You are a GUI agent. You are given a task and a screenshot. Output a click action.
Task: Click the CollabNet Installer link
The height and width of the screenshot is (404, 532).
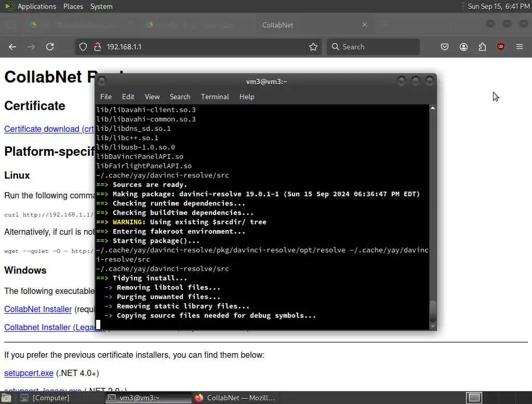38,309
